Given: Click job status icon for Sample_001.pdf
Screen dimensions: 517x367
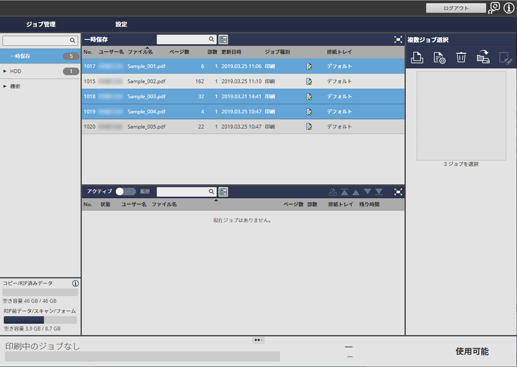Looking at the screenshot, I should point(309,66).
